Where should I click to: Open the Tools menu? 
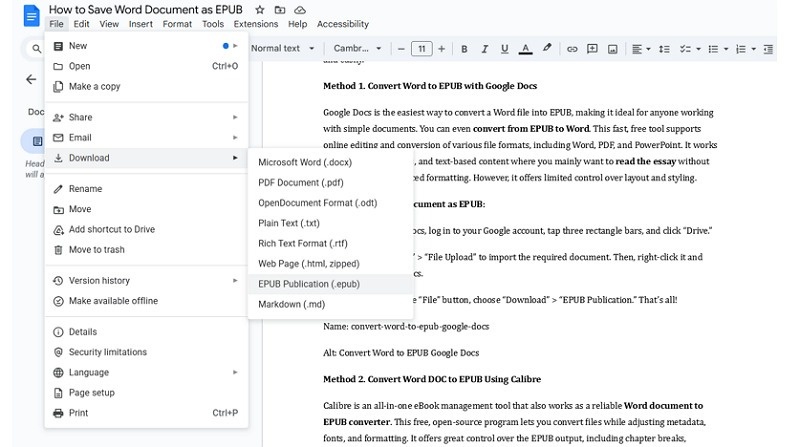pyautogui.click(x=213, y=24)
